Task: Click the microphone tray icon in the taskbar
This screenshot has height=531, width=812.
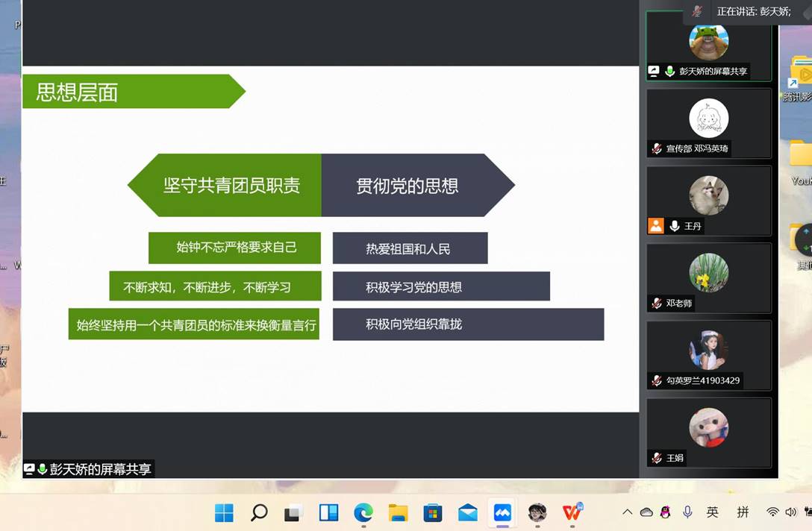Action: tap(687, 512)
